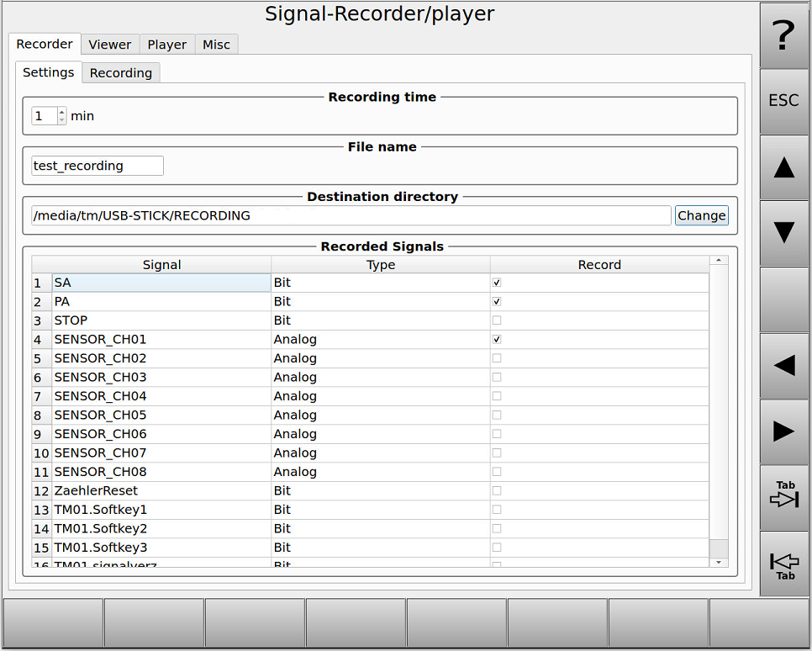Switch to the Player tab
The height and width of the screenshot is (651, 812).
(x=166, y=44)
